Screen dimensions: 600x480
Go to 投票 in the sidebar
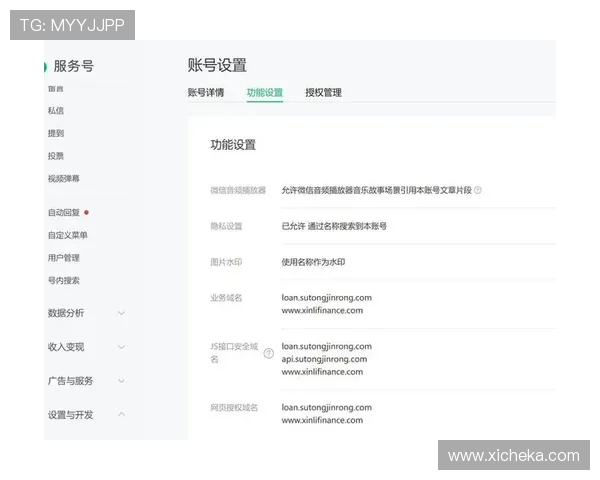point(56,156)
